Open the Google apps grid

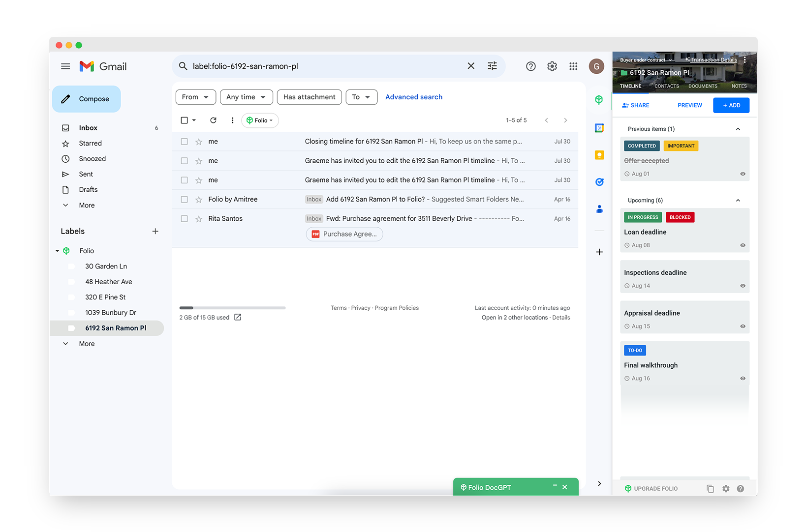(573, 66)
